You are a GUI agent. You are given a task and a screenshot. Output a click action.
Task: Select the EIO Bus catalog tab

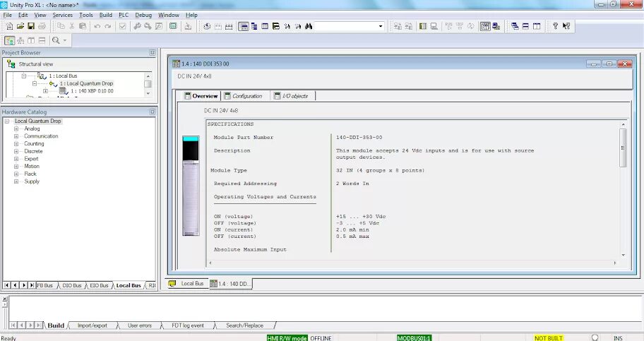[99, 285]
